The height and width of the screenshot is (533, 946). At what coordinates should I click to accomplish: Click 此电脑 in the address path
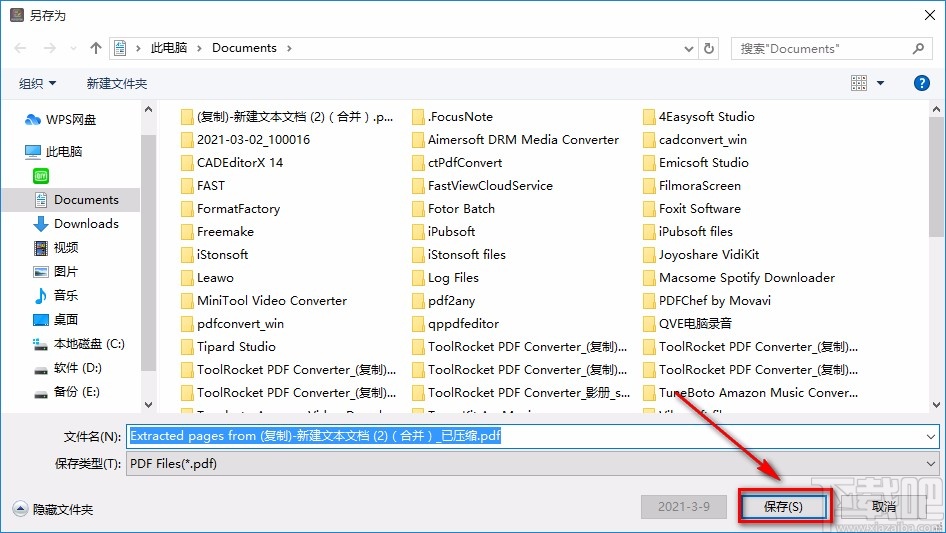click(169, 48)
